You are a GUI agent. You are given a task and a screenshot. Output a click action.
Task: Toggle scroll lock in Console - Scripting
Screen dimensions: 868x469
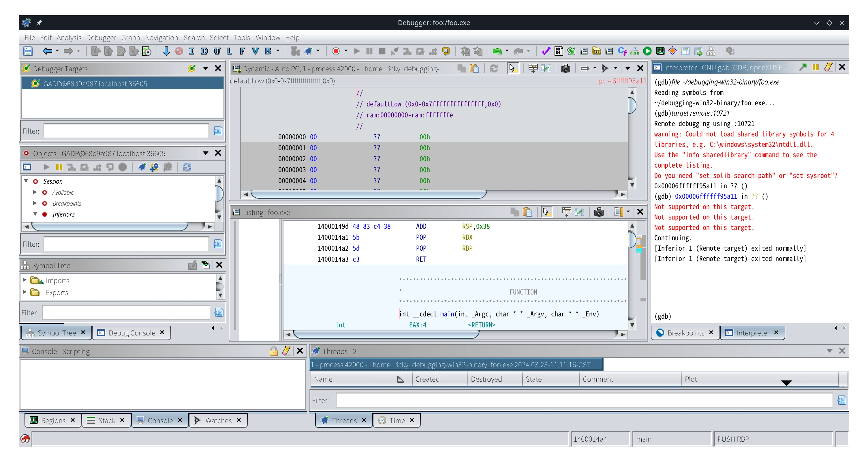pyautogui.click(x=273, y=351)
